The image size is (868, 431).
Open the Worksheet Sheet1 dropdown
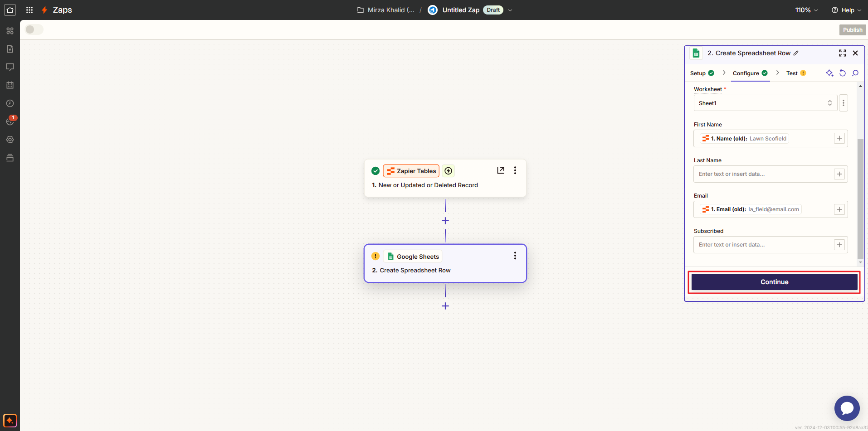pos(765,103)
